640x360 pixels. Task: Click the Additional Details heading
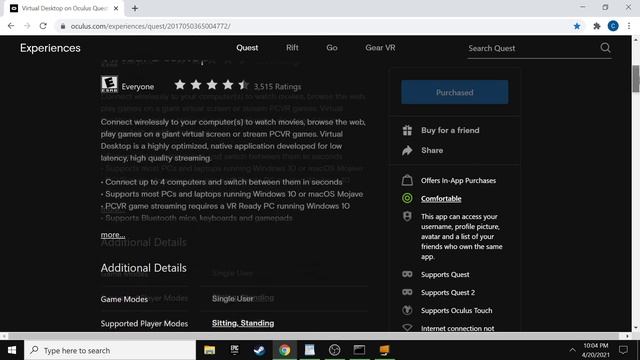[144, 268]
